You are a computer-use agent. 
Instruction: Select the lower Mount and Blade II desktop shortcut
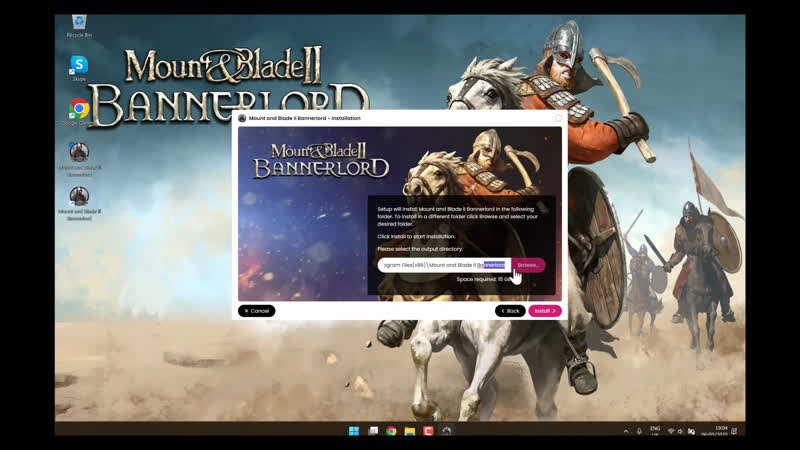(79, 204)
